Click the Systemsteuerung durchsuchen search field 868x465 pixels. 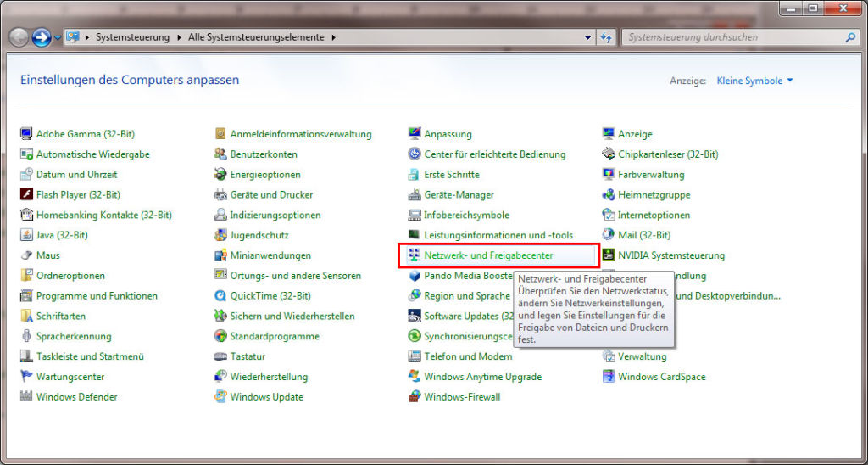tap(733, 37)
